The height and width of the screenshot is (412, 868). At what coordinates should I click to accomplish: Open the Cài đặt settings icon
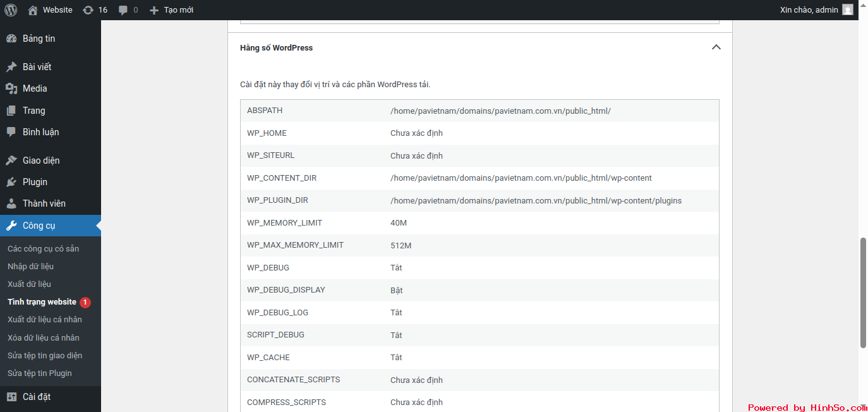click(11, 397)
